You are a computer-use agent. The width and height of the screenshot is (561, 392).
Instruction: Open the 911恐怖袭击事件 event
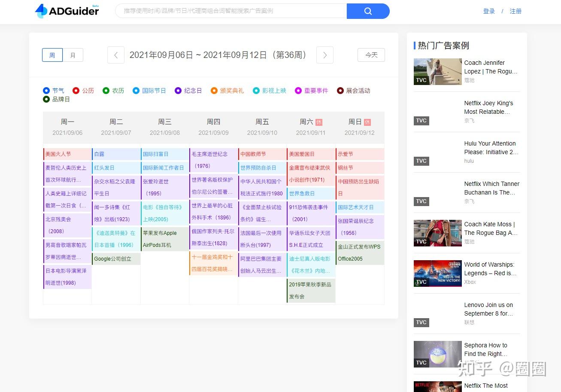[x=311, y=213]
